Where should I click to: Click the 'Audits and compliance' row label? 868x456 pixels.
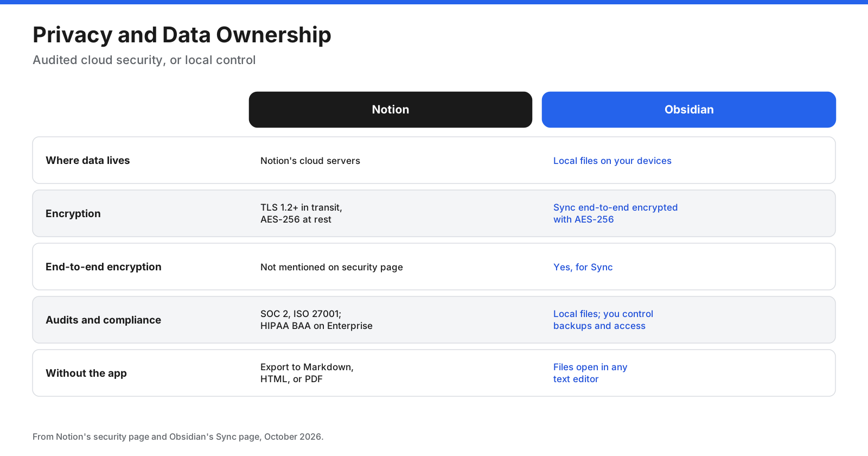[103, 320]
